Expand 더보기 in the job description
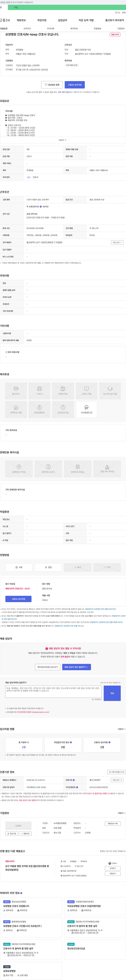 coord(63,140)
